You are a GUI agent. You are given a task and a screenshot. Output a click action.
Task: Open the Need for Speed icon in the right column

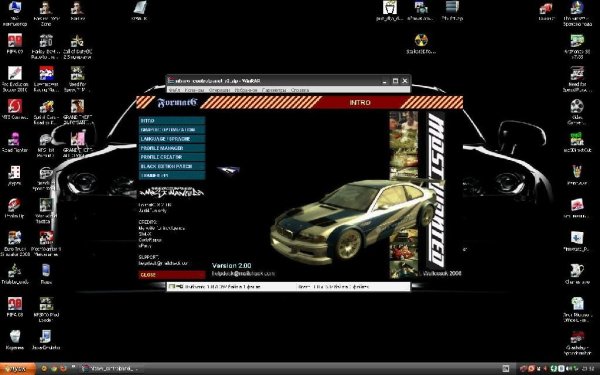[577, 73]
